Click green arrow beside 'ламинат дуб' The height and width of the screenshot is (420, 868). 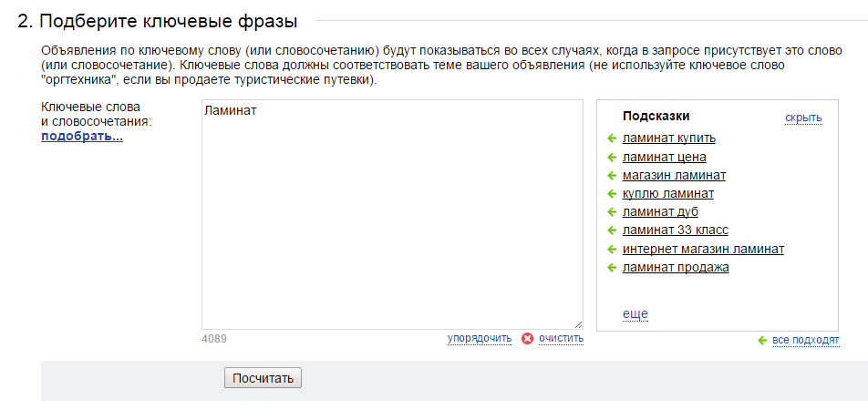[612, 212]
